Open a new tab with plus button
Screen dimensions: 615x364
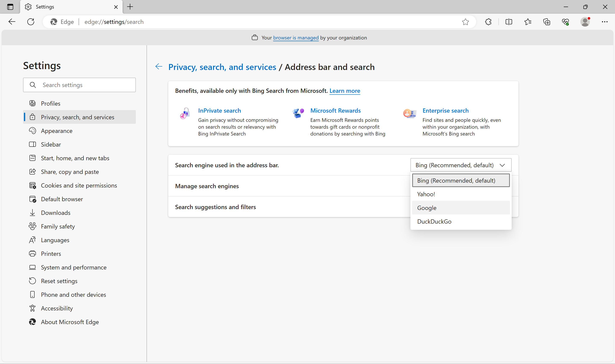point(130,7)
